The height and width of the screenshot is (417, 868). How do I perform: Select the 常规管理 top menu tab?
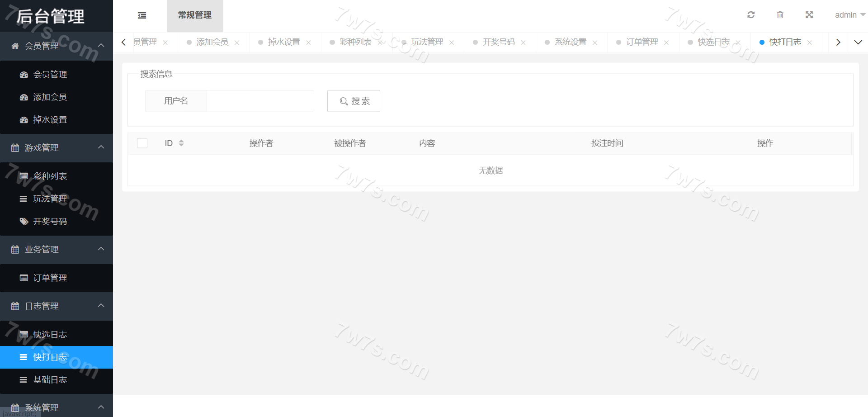[x=195, y=15]
